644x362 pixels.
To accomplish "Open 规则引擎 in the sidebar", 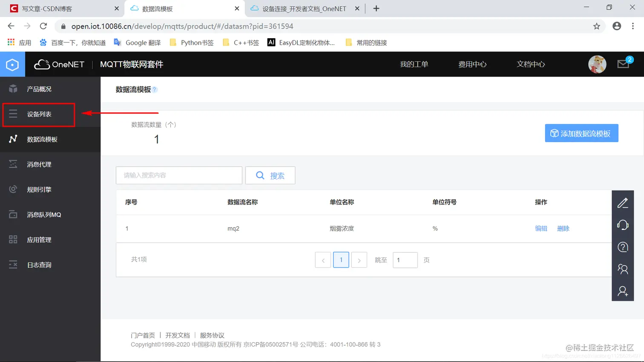I will tap(50, 189).
